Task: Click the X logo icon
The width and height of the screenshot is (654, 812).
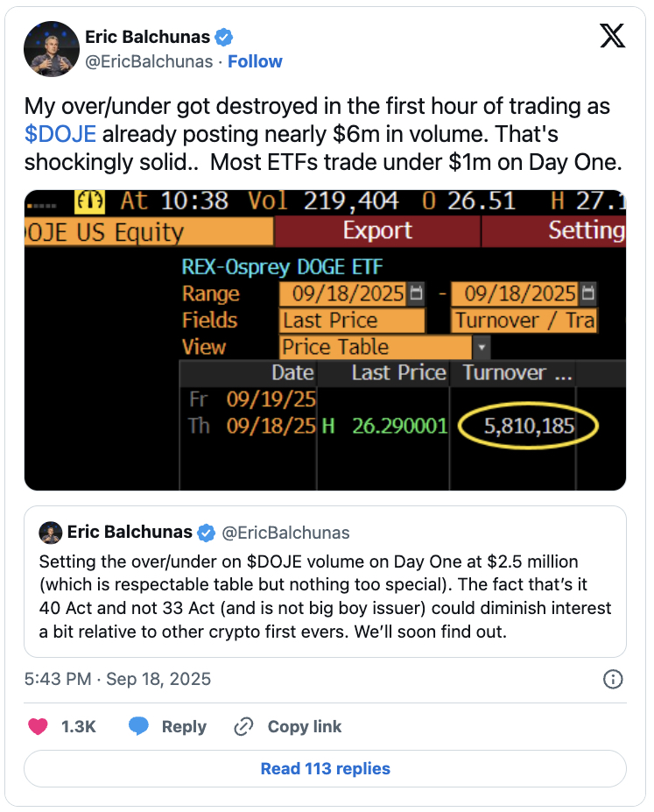Action: (x=612, y=35)
